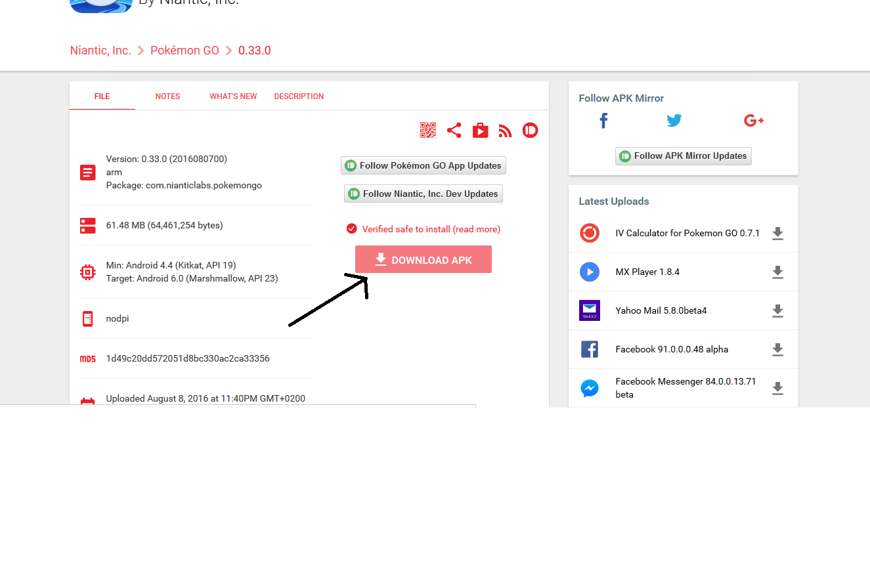Open the Play Store briefcase icon
This screenshot has width=870, height=588.
480,130
